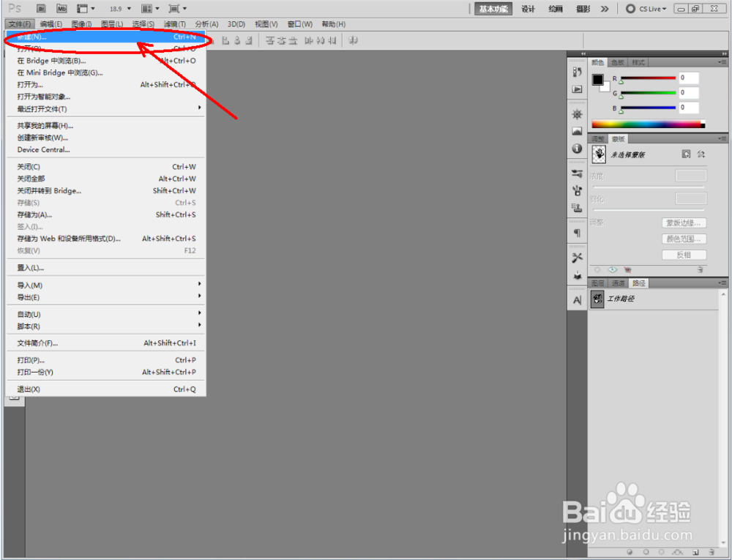Select the 绘画 workspace button
This screenshot has height=560, width=732.
[x=556, y=9]
